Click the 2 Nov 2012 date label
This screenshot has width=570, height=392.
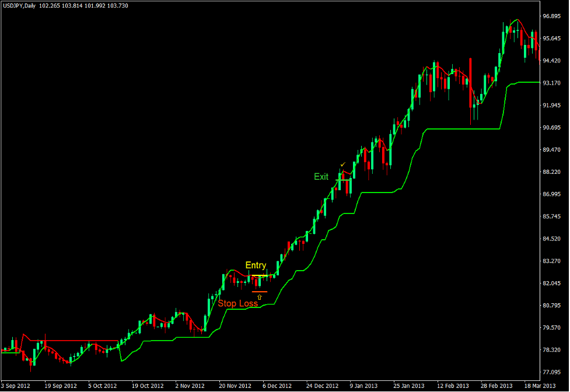pos(190,386)
